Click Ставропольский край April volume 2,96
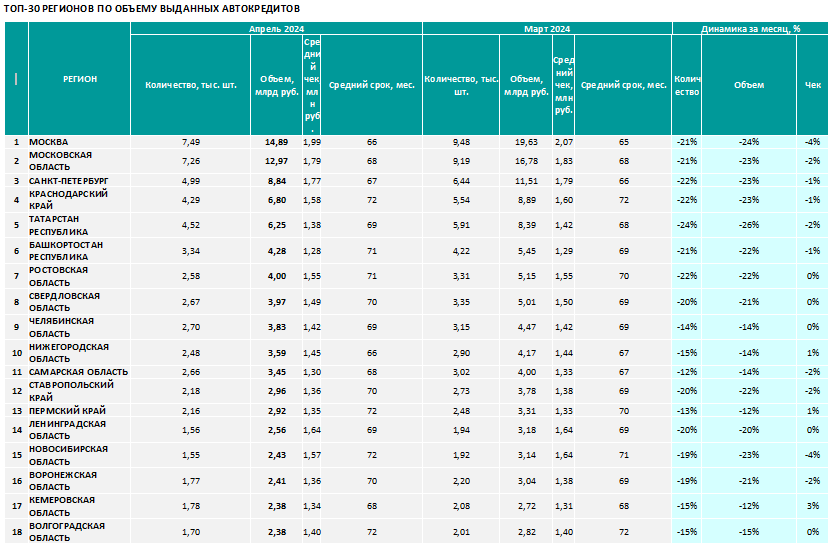The image size is (829, 543). point(277,391)
